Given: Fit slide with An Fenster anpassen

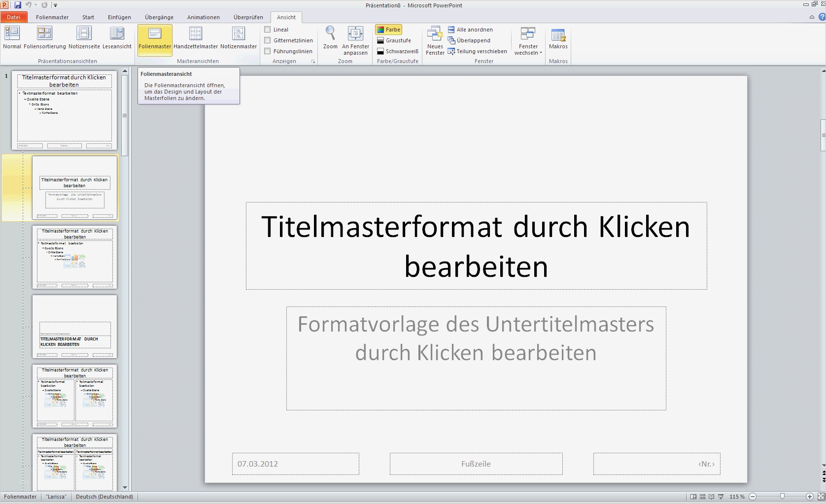Looking at the screenshot, I should tap(355, 41).
